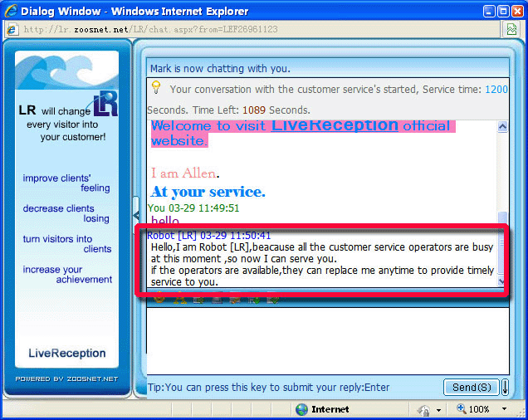The image size is (528, 420).
Task: Click the LR logo in sidebar
Action: (105, 104)
